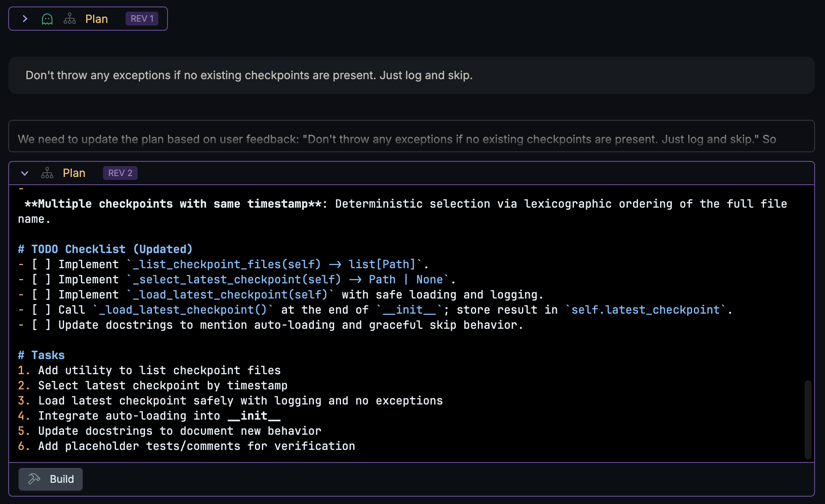The height and width of the screenshot is (504, 825).
Task: Select the TODO Checklist (Updated) heading
Action: (104, 249)
